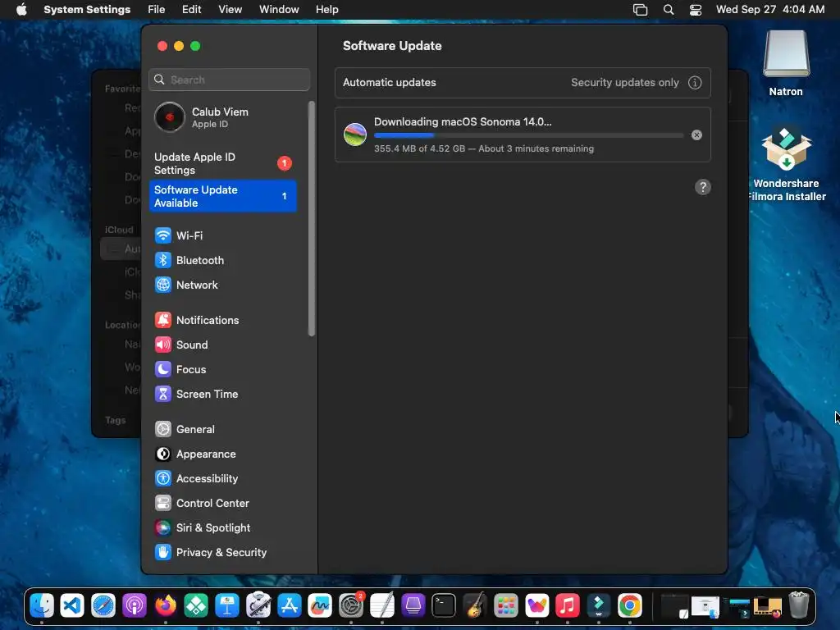Open App Store from the dock
This screenshot has height=630, width=840.
pos(290,606)
